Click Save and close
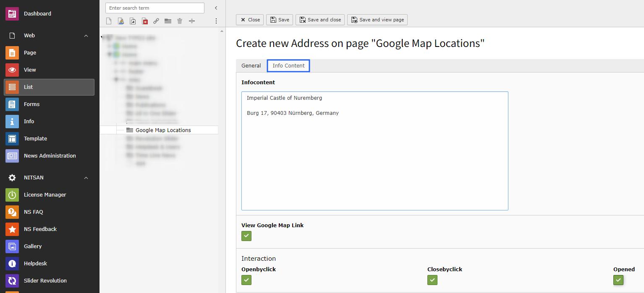The height and width of the screenshot is (293, 644). [x=320, y=20]
